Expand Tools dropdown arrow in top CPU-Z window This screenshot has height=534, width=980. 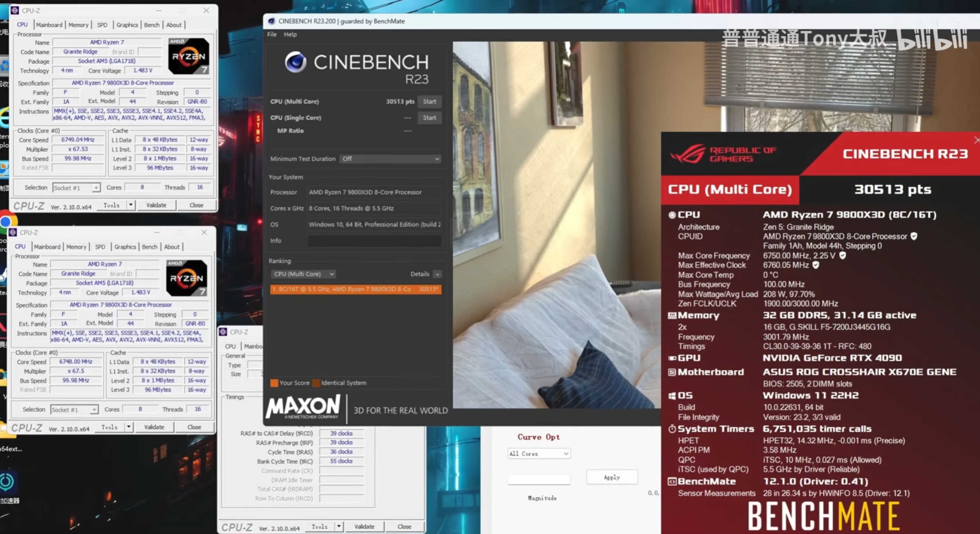(x=130, y=205)
